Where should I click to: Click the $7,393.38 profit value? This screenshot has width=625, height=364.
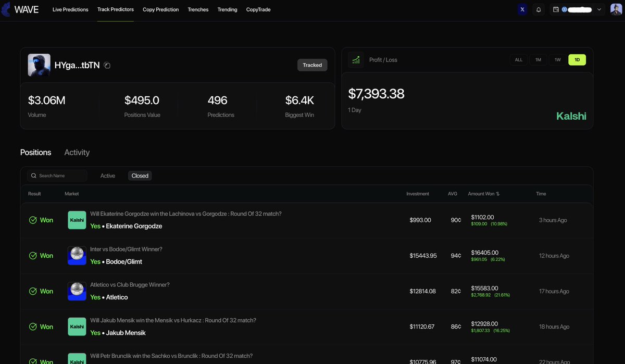pyautogui.click(x=376, y=94)
